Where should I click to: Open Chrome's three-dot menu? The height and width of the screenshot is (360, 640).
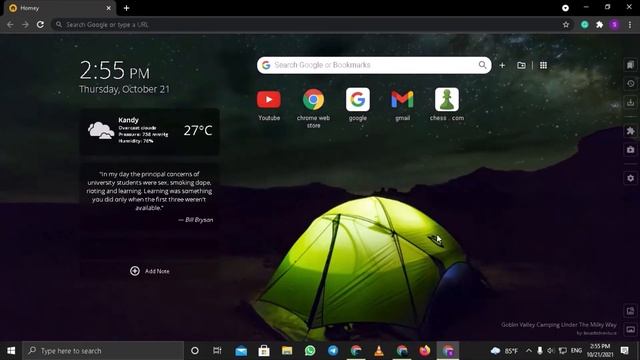click(x=630, y=24)
